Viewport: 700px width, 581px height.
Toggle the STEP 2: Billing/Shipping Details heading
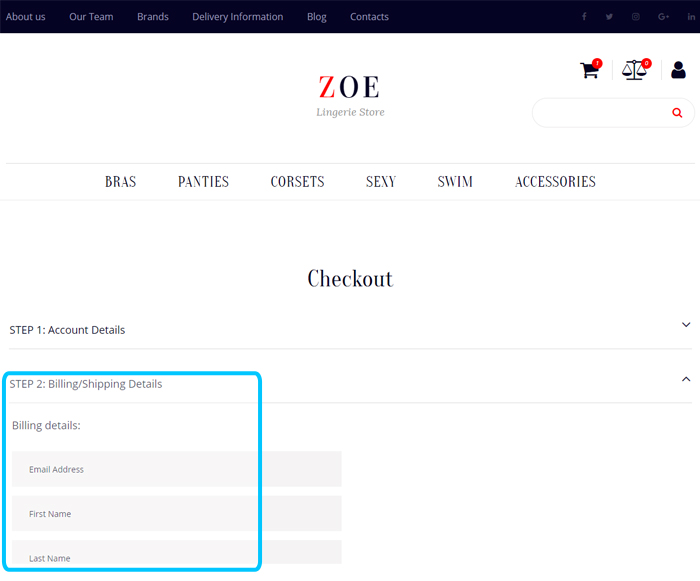tap(86, 384)
